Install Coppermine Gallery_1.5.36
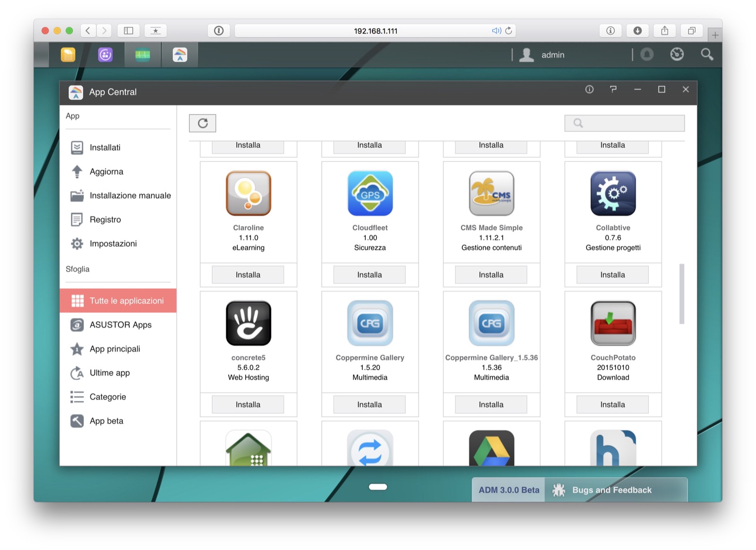This screenshot has height=550, width=756. click(x=491, y=405)
